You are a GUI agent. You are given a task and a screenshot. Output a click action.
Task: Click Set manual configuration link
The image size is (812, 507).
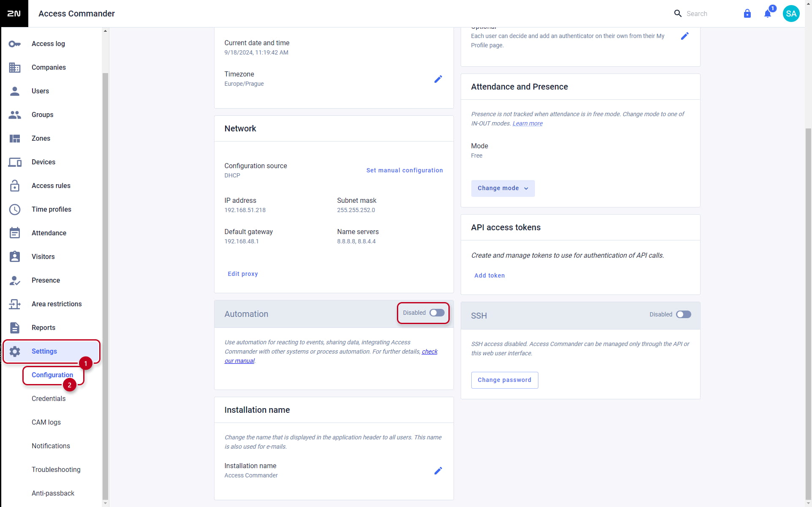tap(405, 170)
